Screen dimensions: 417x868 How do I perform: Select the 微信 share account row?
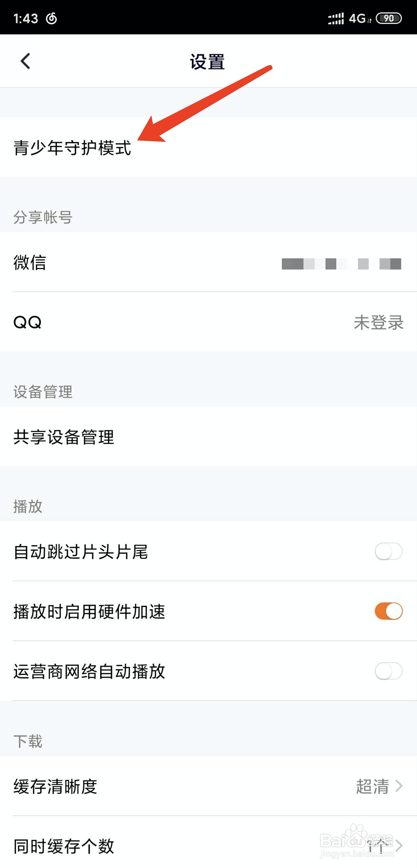click(208, 262)
